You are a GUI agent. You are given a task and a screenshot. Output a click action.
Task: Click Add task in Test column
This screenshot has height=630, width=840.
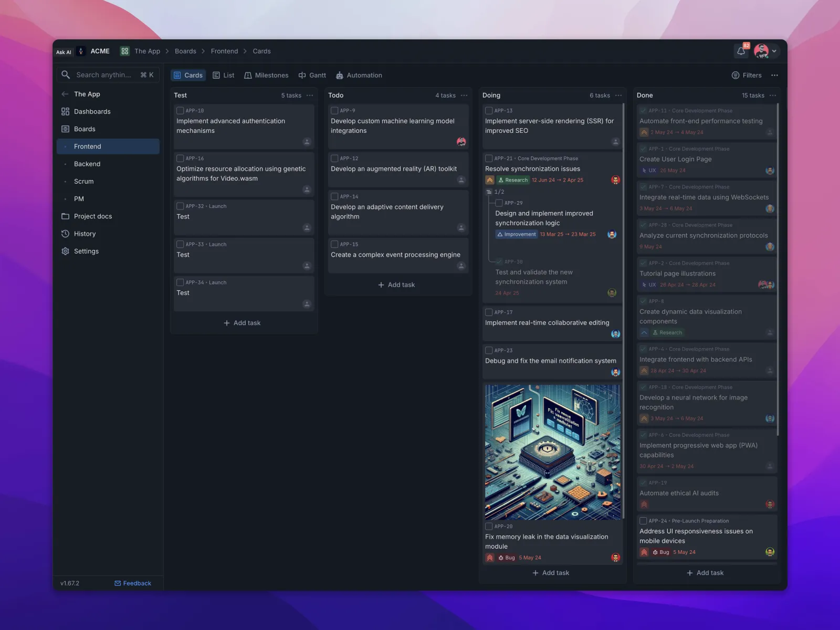coord(242,323)
